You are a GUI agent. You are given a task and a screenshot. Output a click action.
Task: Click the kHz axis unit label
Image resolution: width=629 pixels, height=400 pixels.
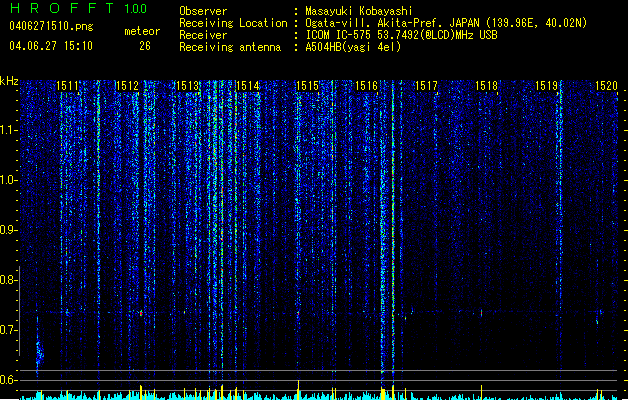tap(9, 81)
